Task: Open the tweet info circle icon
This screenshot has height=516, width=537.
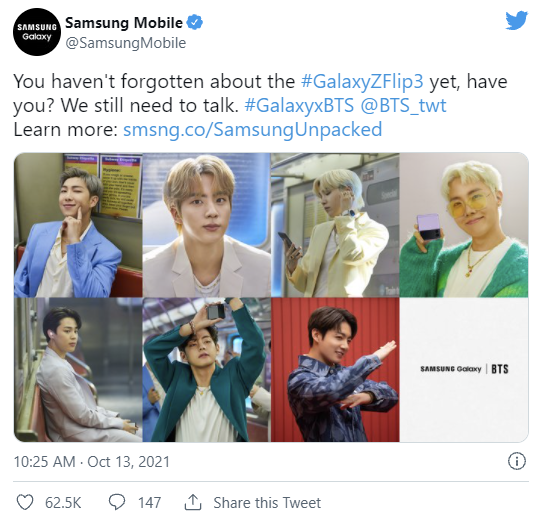Action: 516,462
